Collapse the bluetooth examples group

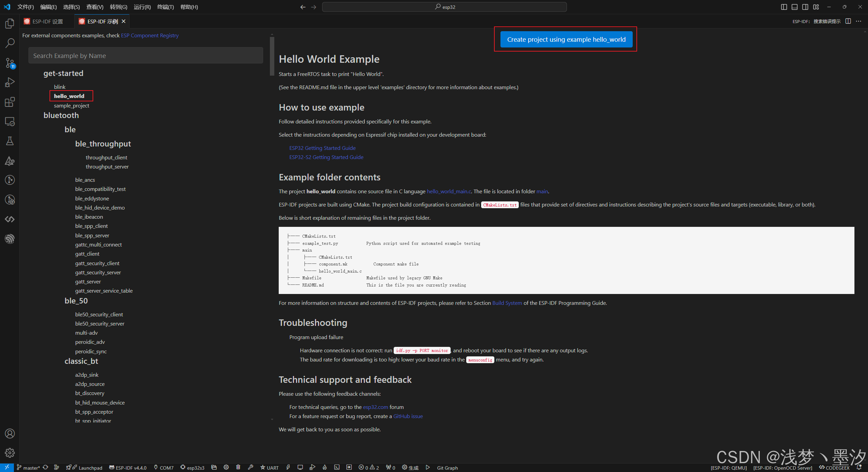[61, 115]
